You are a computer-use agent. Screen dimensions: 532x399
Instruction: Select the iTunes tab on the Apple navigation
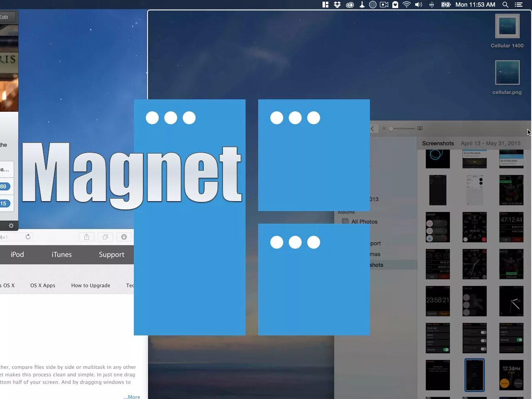point(61,254)
